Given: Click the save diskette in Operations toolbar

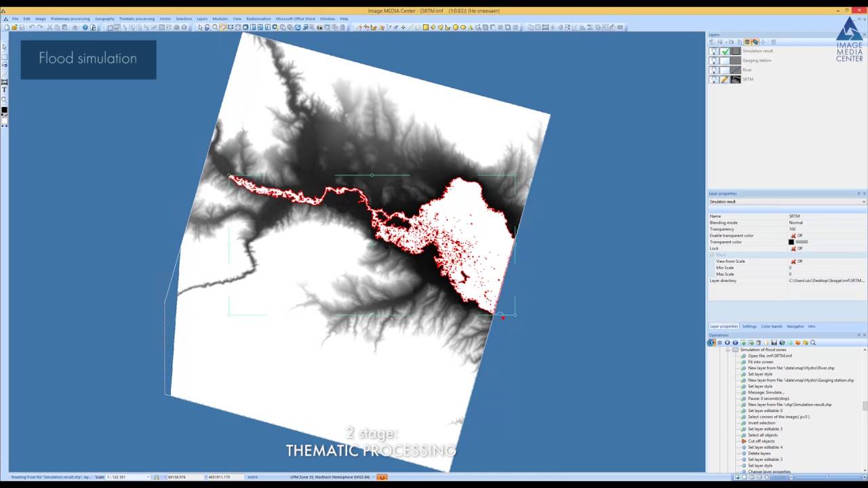Looking at the screenshot, I should (x=774, y=343).
